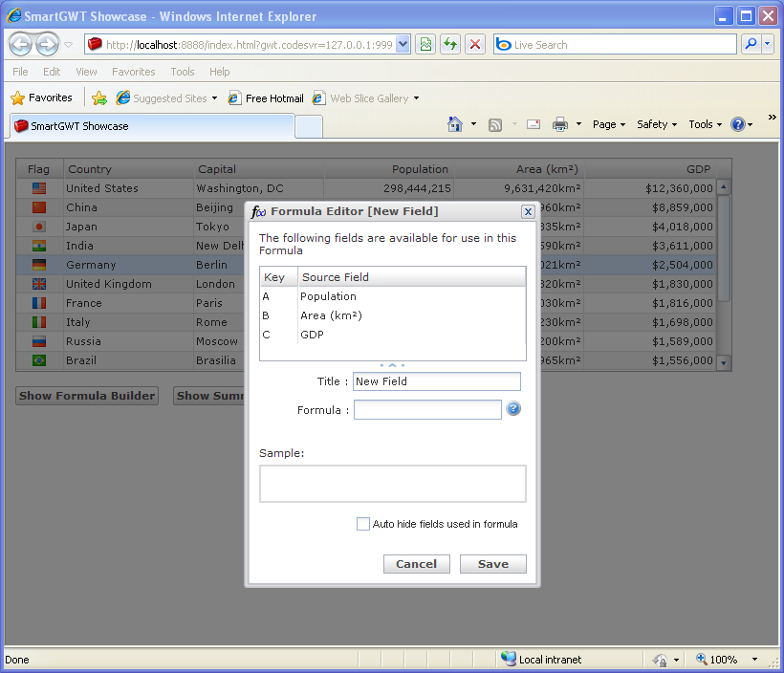Click the browser Forward arrow button

[48, 45]
